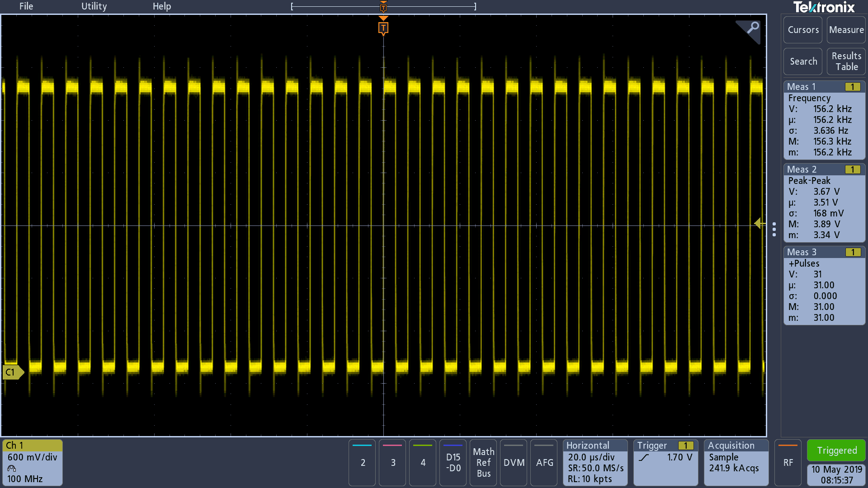The image size is (868, 488).
Task: Open the File menu
Action: pos(26,6)
